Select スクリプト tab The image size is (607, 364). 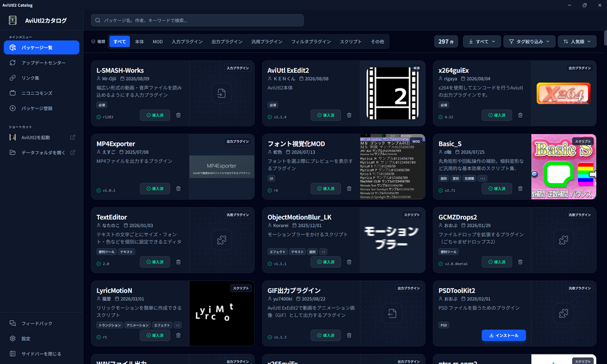pyautogui.click(x=351, y=41)
